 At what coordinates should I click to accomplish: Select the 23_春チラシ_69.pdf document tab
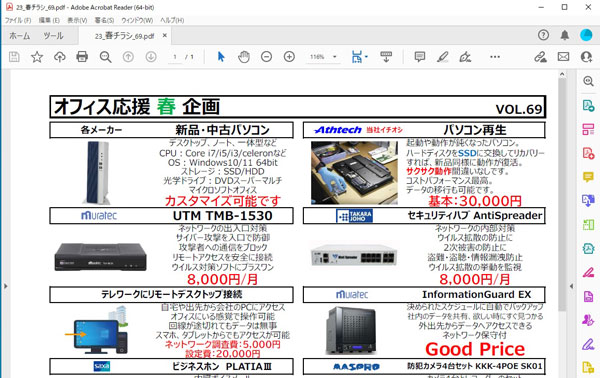click(x=124, y=36)
